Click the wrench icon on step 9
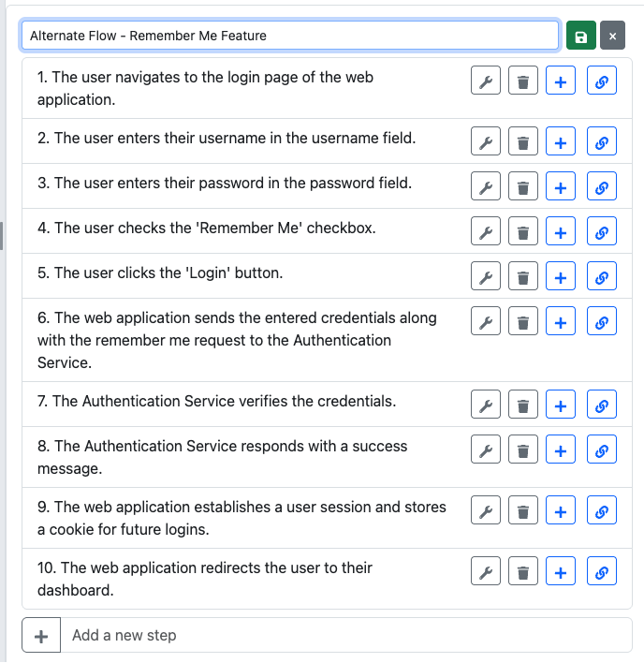Viewport: 644px width, 663px height. [x=485, y=512]
